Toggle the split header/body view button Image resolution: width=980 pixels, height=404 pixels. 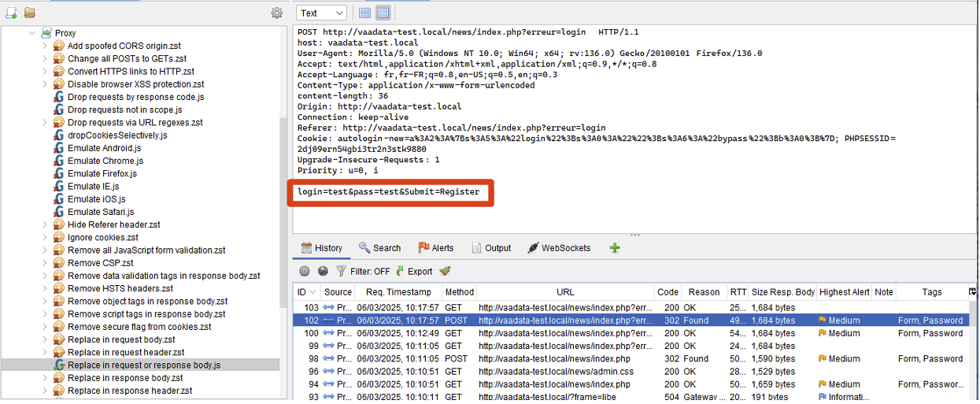coord(364,13)
